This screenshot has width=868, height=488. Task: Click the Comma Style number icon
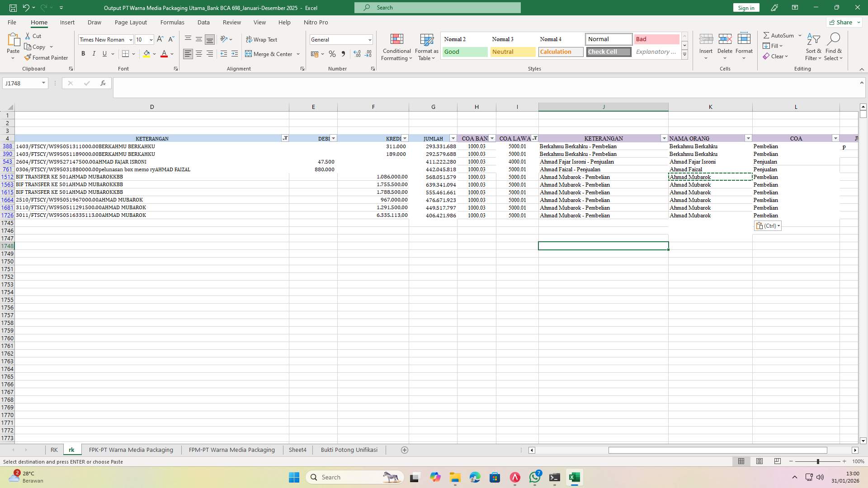click(x=343, y=54)
